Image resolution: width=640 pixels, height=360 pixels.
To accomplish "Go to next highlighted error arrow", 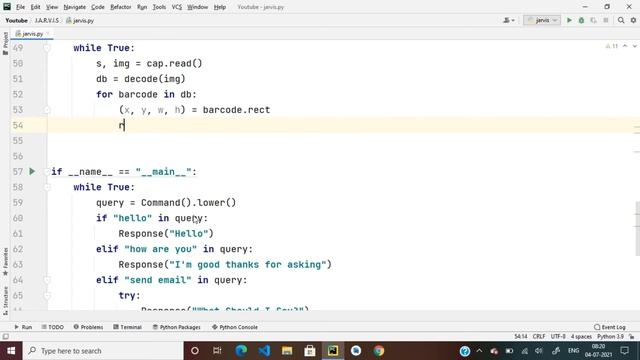I will point(635,46).
